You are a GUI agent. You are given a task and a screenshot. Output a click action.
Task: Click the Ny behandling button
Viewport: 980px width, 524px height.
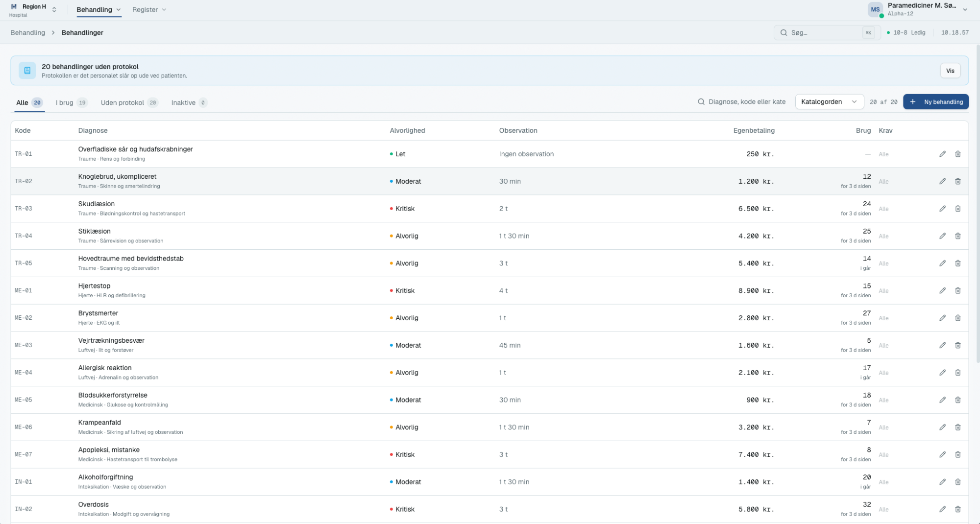(936, 102)
